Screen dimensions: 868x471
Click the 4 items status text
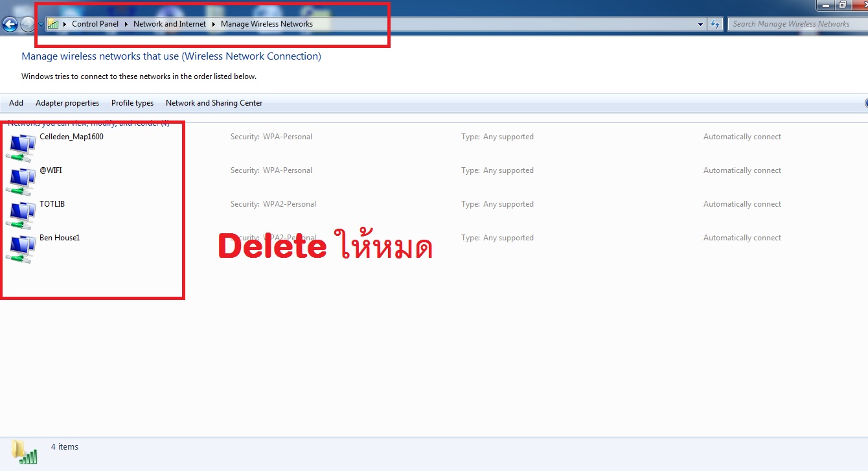tap(65, 446)
